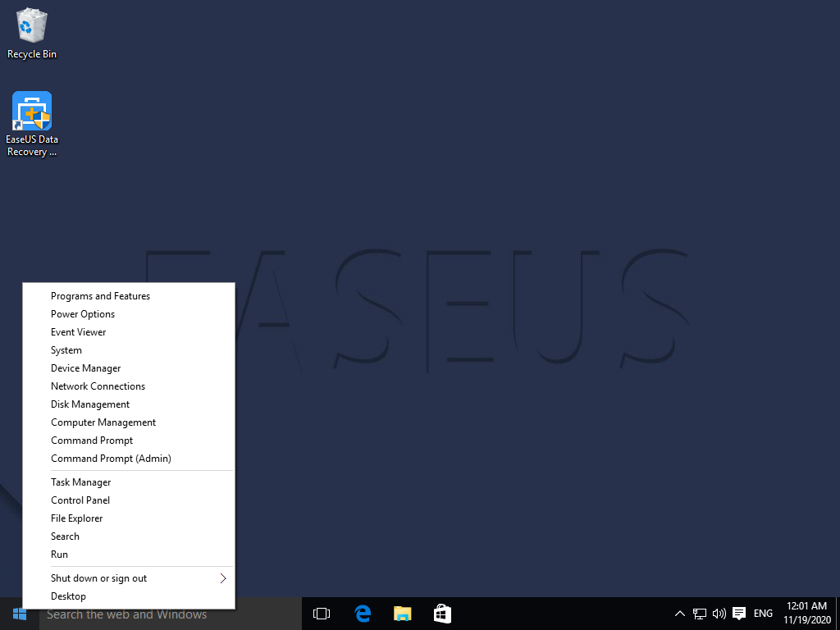
Task: Launch Computer Management
Action: 129,422
